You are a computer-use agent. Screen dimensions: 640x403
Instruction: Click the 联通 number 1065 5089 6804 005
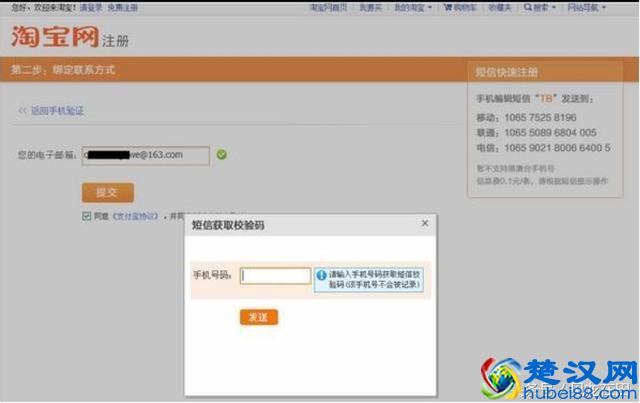[x=550, y=133]
